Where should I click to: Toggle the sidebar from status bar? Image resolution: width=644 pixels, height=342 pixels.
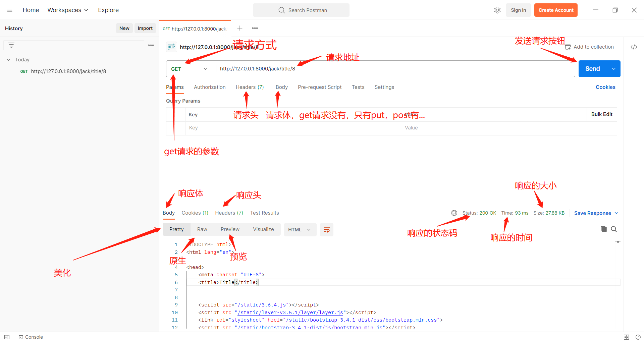(x=7, y=337)
